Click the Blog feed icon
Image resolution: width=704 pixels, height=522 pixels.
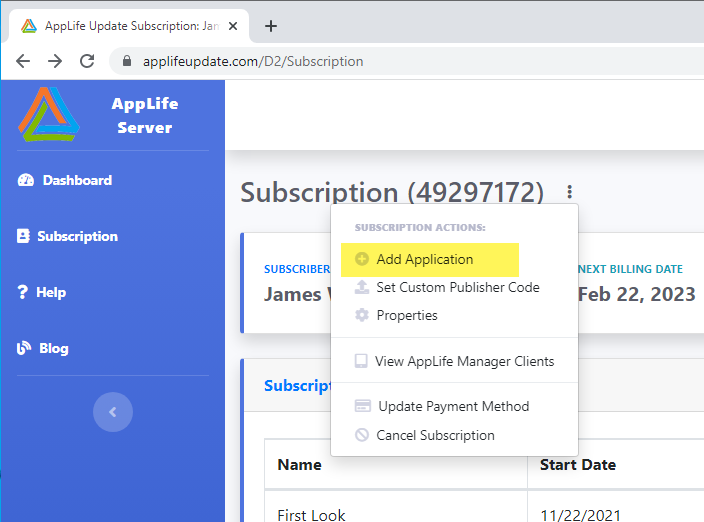coord(24,348)
